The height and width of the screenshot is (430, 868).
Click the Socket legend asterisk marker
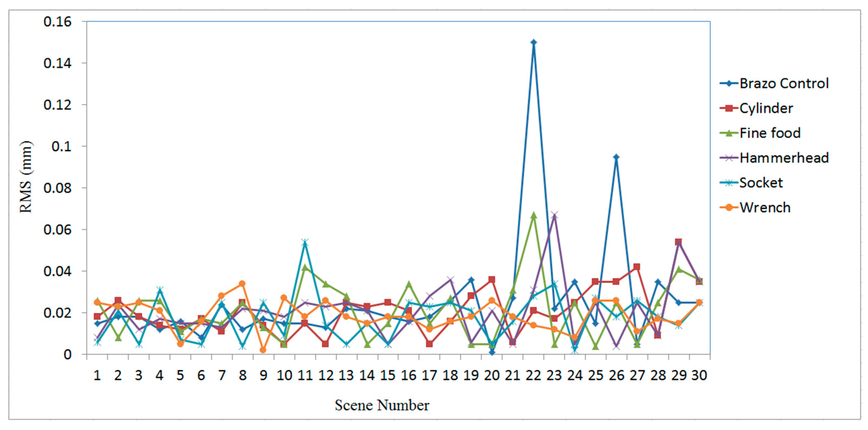click(x=729, y=183)
